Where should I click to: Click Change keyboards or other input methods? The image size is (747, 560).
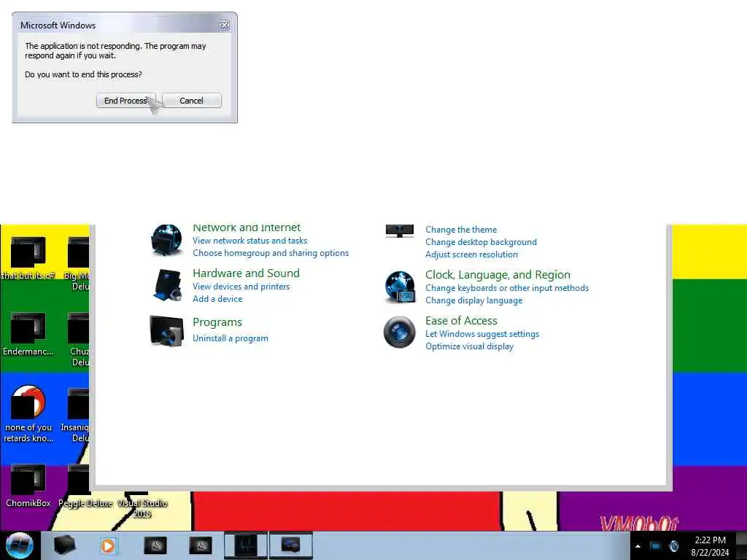(507, 287)
